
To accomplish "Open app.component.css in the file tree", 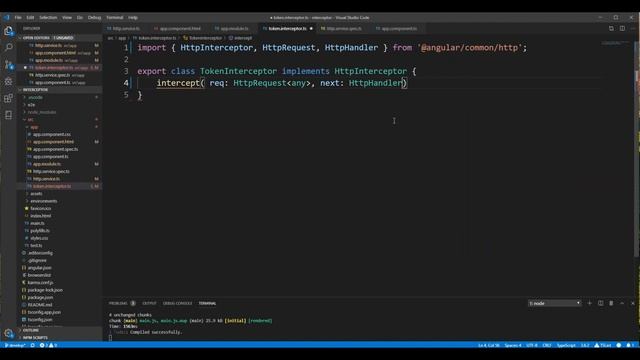I will (x=51, y=134).
